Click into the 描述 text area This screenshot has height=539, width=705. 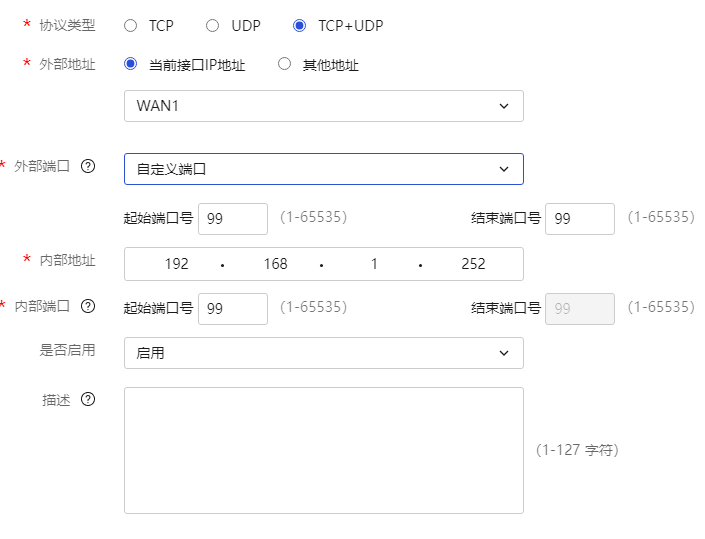[323, 450]
